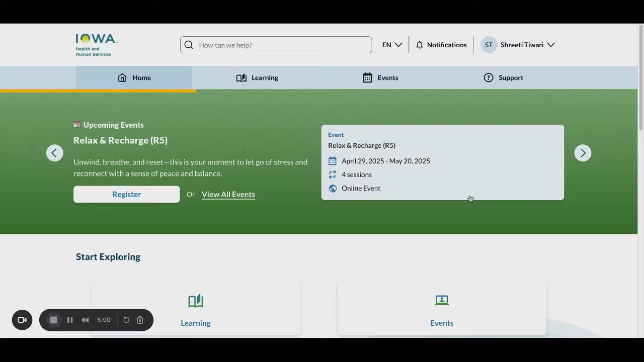644x362 pixels.
Task: Click the recorder camera icon
Action: [22, 320]
